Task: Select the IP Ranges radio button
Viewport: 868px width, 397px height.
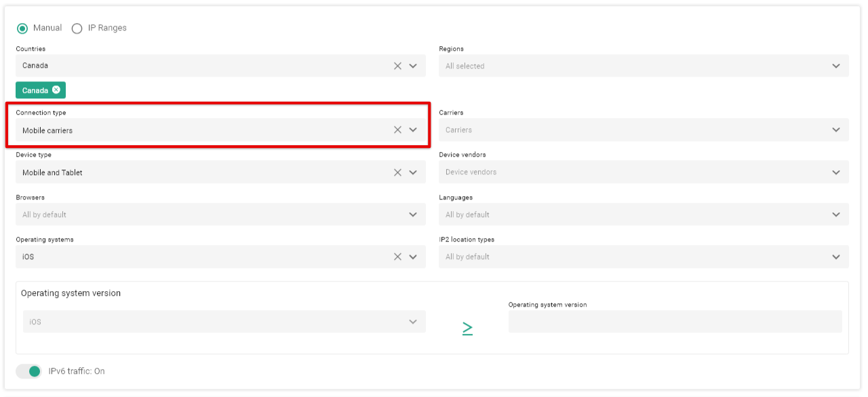Action: coord(77,29)
